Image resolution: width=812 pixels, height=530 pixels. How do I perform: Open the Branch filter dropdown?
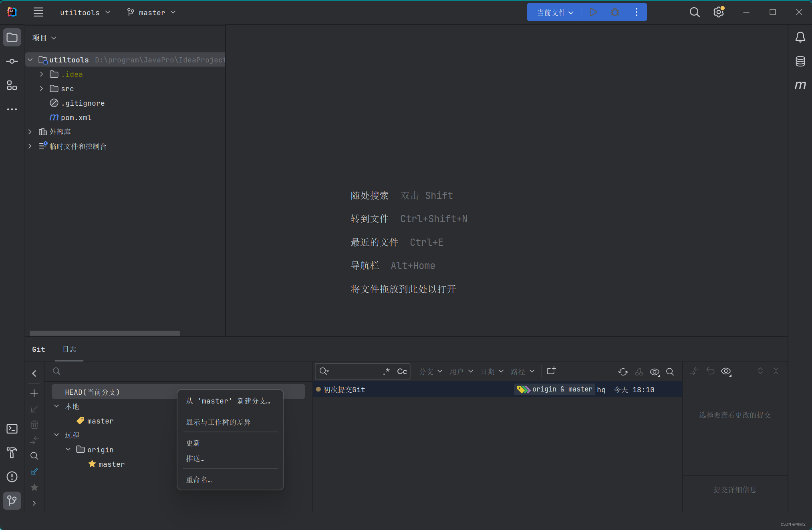pos(431,371)
